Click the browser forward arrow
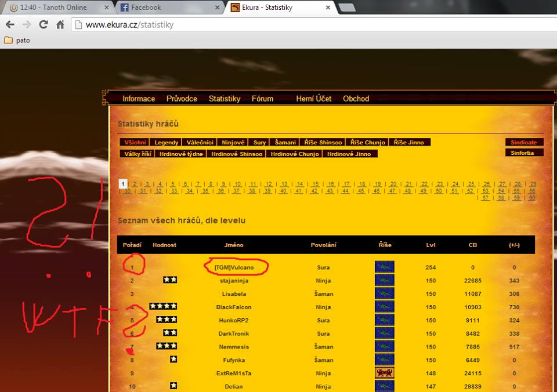This screenshot has width=557, height=392. tap(27, 25)
